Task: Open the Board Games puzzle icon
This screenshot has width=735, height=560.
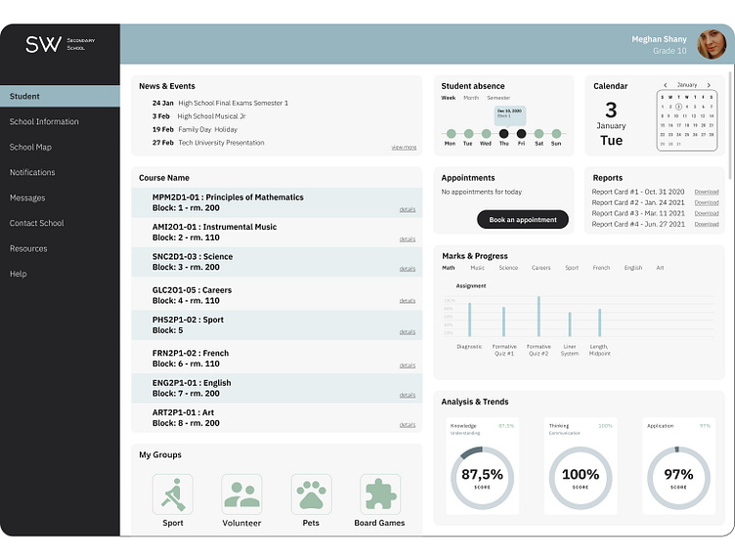Action: (x=380, y=495)
